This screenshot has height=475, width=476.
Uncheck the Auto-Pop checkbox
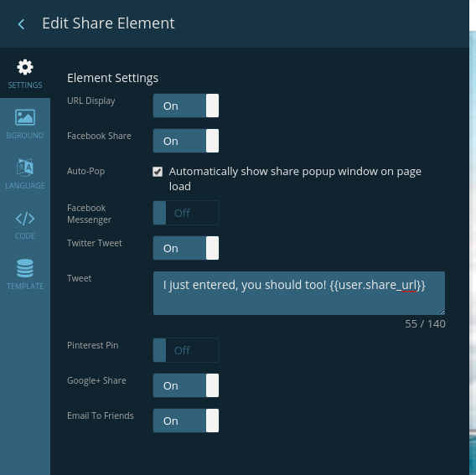click(x=158, y=172)
